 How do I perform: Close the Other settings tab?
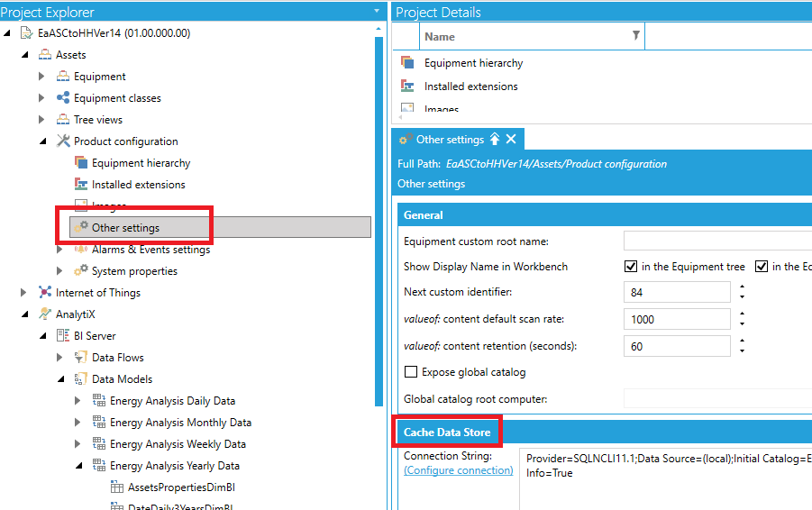coord(511,140)
